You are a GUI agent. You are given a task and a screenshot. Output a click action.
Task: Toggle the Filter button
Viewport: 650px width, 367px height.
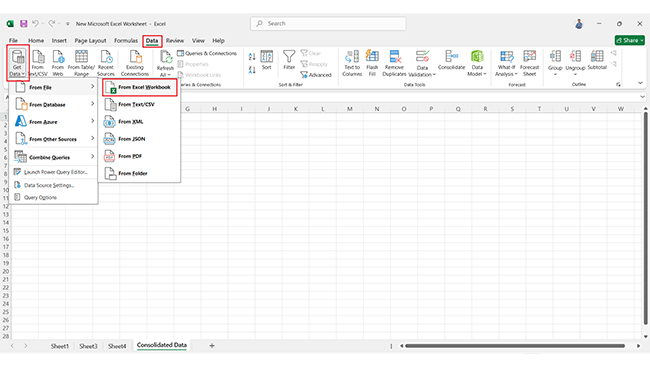click(289, 60)
